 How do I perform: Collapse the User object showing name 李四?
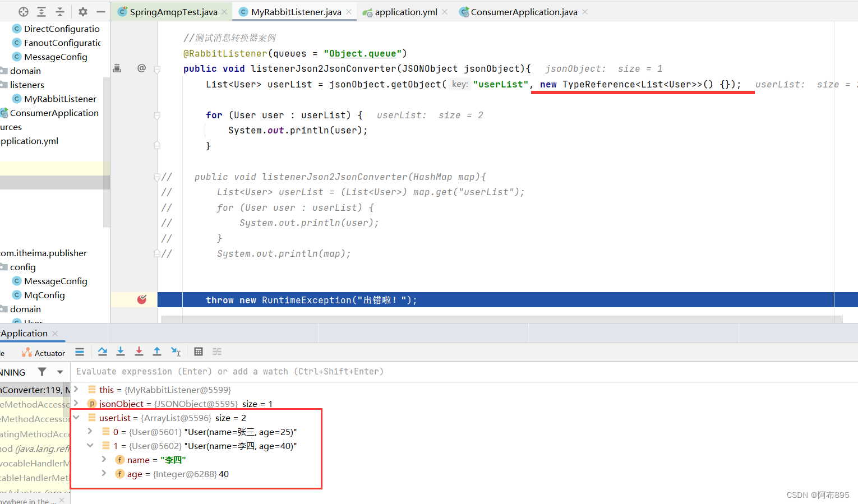coord(90,446)
